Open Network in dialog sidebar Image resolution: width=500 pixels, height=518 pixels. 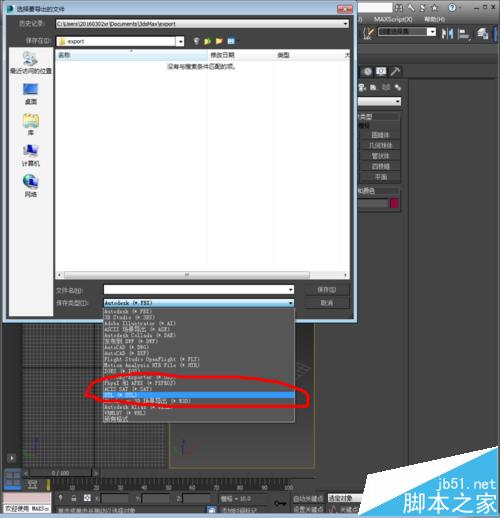[31, 186]
